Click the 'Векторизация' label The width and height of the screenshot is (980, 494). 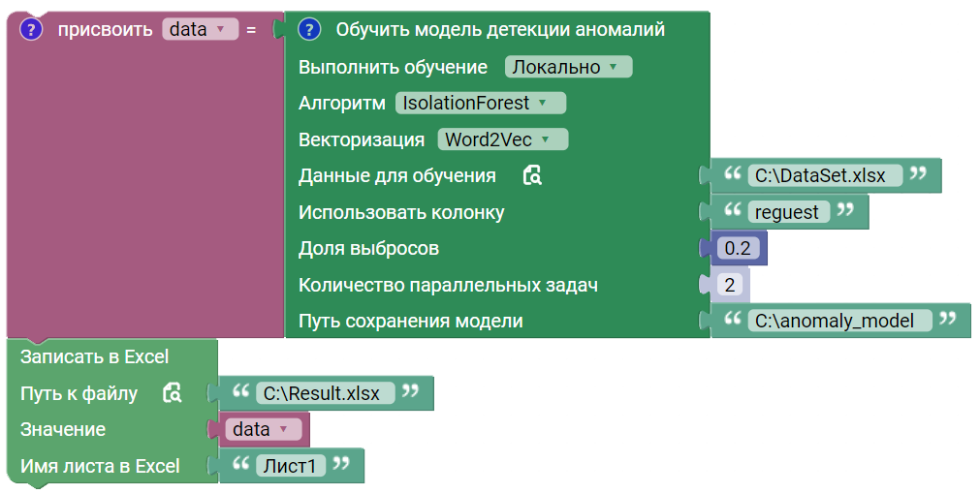362,139
